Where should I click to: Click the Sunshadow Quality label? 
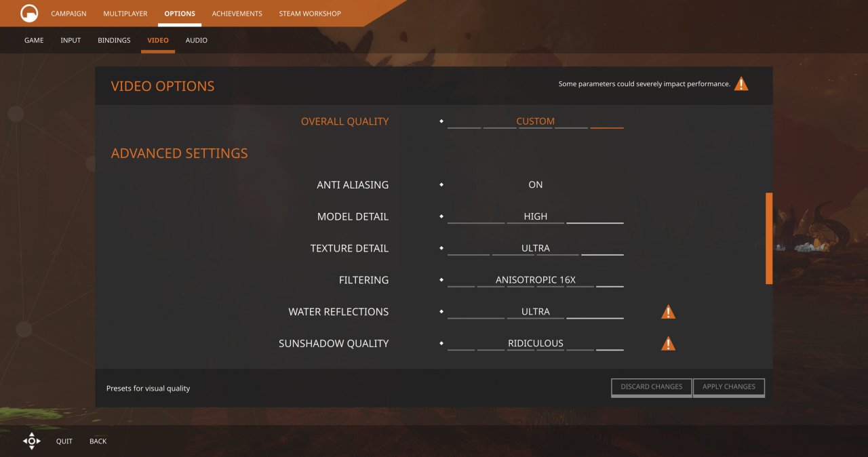pos(334,344)
